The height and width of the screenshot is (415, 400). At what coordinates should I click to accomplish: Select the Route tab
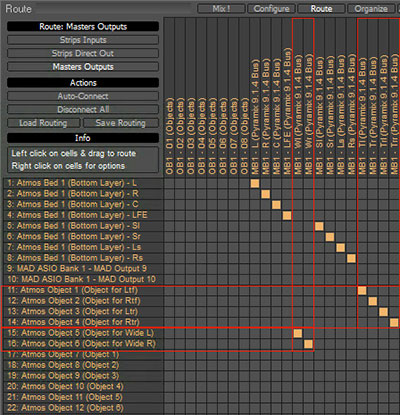click(321, 8)
